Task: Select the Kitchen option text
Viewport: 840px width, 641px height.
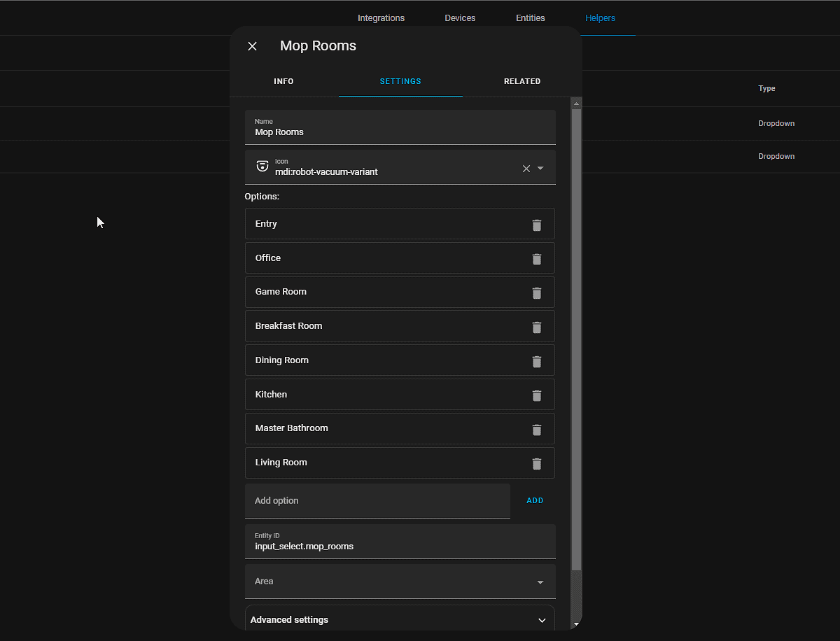Action: click(271, 395)
